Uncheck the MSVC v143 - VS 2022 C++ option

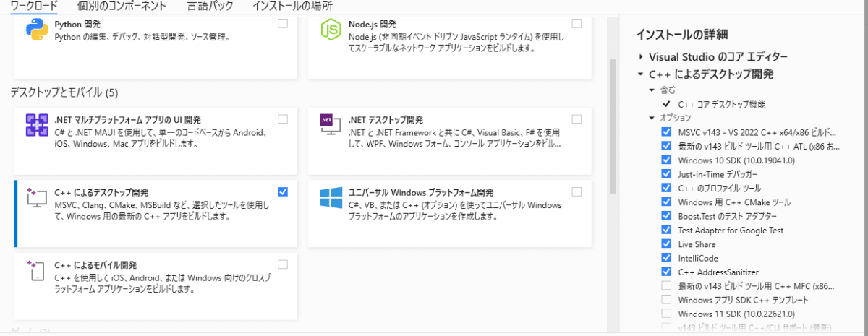point(666,132)
